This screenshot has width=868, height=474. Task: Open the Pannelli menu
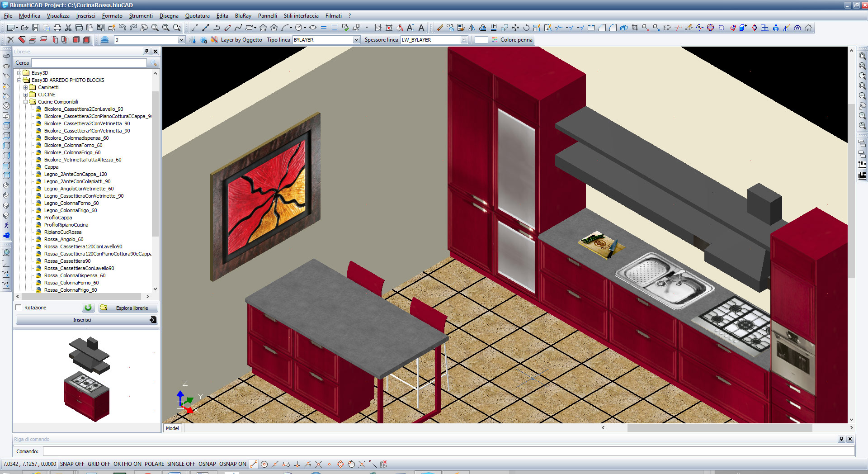267,16
